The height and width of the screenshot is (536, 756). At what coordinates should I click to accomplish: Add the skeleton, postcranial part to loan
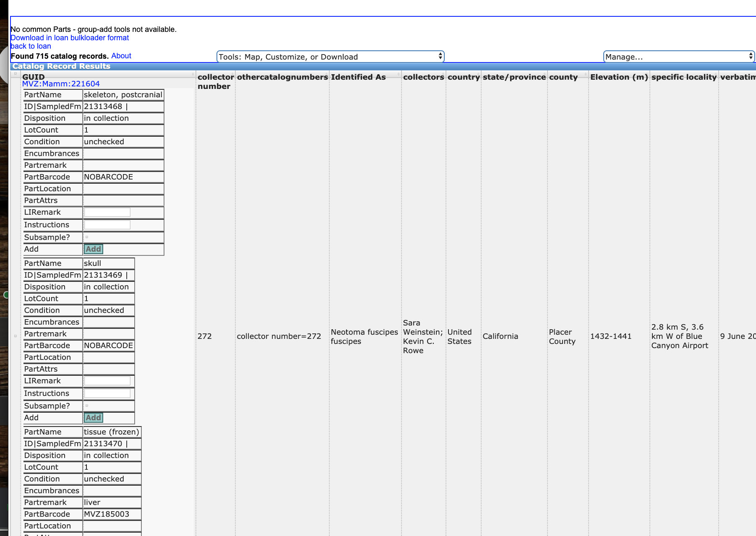pyautogui.click(x=94, y=249)
